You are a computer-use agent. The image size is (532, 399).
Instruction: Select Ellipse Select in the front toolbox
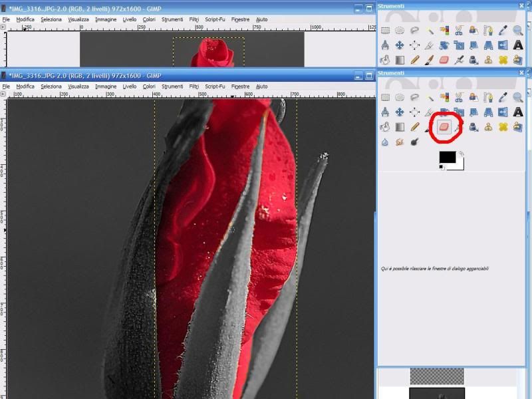pos(400,98)
